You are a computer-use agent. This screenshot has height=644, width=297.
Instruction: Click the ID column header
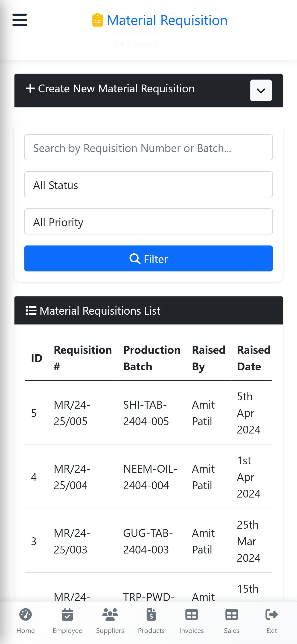(37, 358)
